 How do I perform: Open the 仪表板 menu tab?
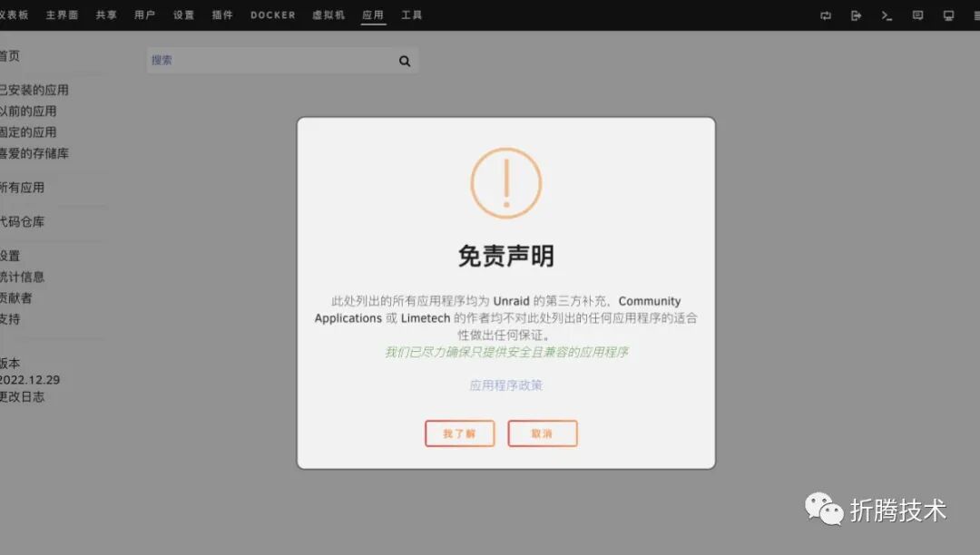point(14,15)
